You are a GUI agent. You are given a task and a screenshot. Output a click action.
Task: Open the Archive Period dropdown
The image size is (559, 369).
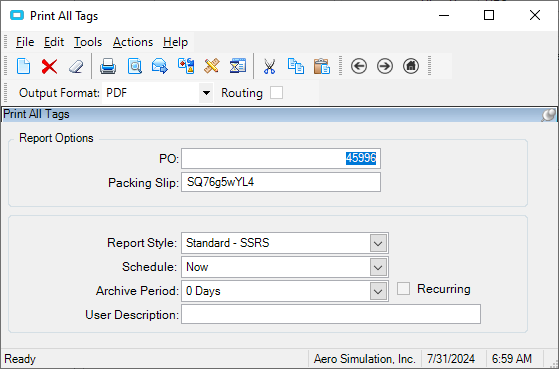(x=378, y=291)
